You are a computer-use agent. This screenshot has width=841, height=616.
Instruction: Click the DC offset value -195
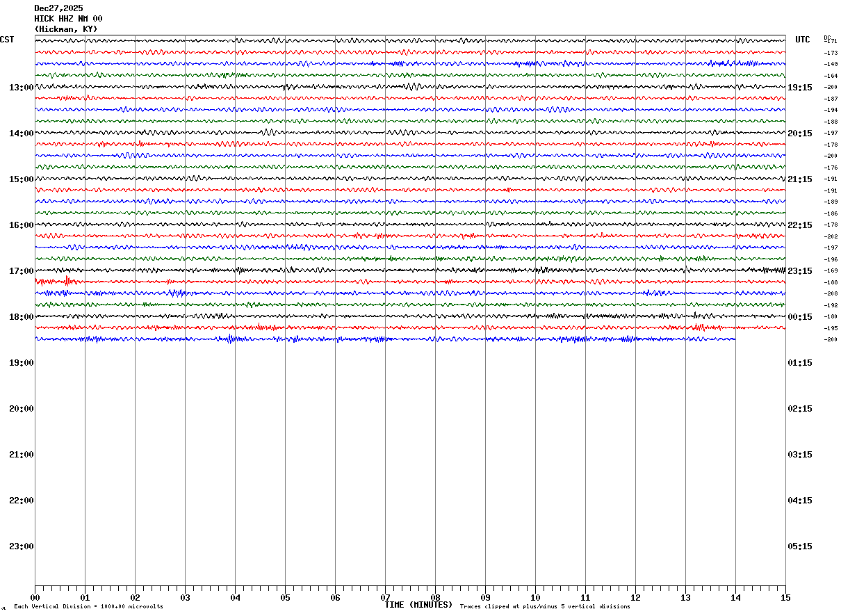(831, 328)
